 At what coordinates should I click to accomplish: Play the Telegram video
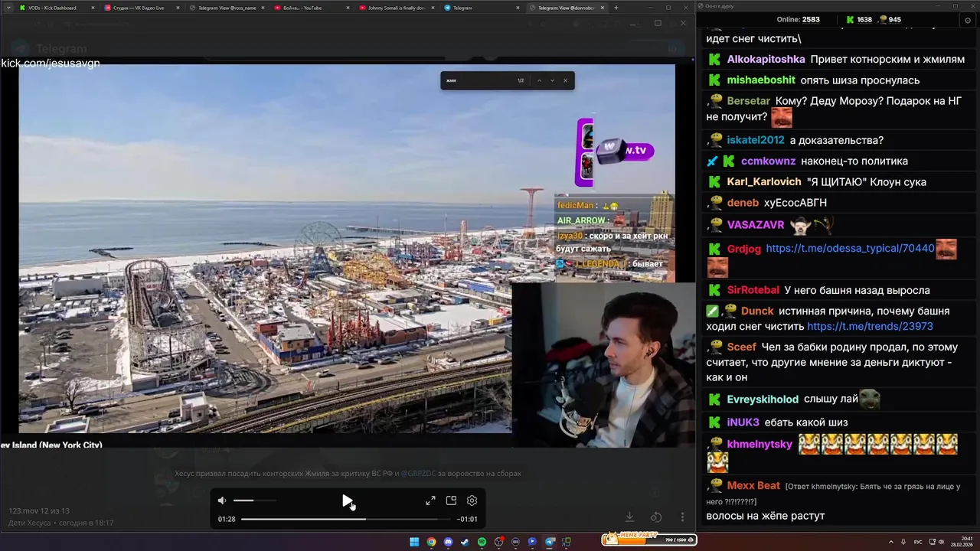[347, 500]
